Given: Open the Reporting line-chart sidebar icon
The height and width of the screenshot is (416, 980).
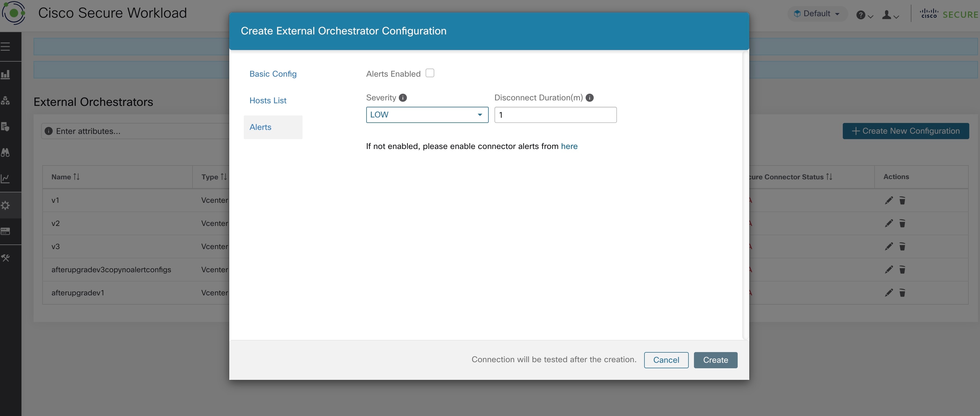Looking at the screenshot, I should [x=5, y=178].
